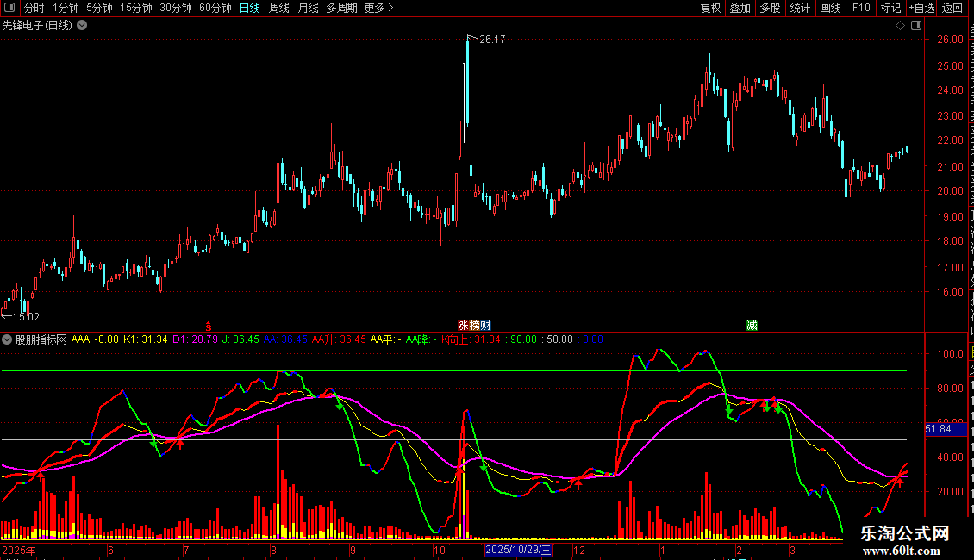Click the K向上: 31.34 indicator value
Screen dimensions: 974x560
pos(471,339)
